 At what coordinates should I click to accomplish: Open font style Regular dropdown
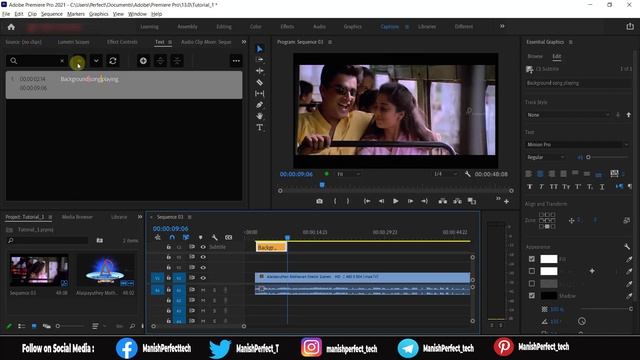[545, 157]
